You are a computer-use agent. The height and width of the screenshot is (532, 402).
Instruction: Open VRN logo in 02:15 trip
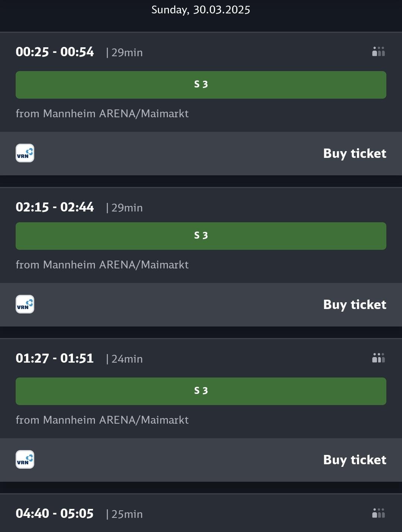tap(25, 304)
